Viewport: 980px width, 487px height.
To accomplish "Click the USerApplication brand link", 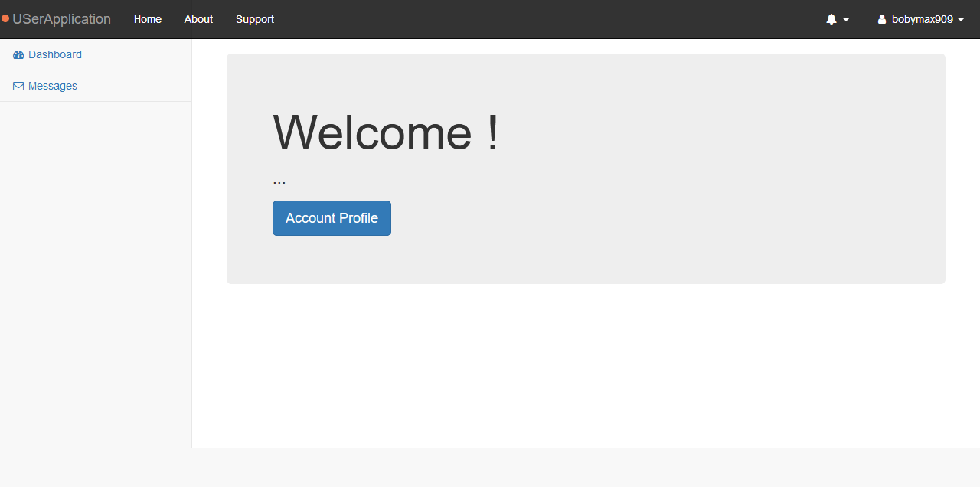I will 61,19.
